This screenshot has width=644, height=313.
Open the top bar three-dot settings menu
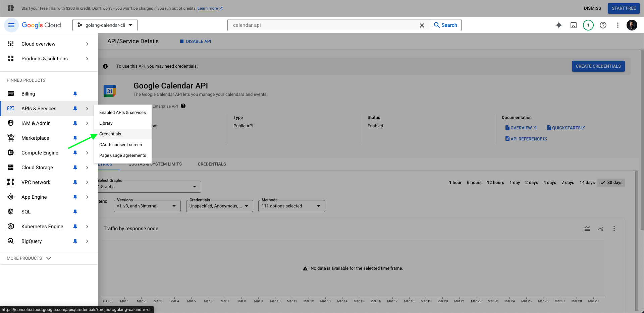(618, 25)
